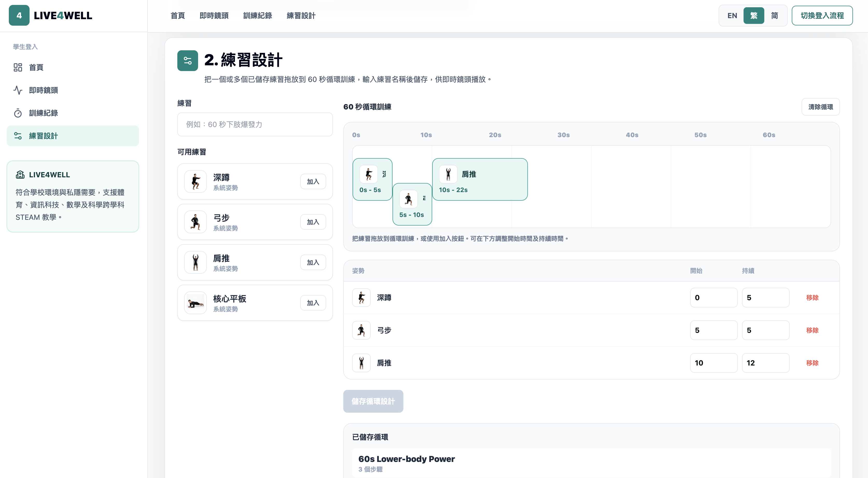Click the 深蹲 thumbnail in the pose table row
Image resolution: width=868 pixels, height=478 pixels.
click(x=361, y=298)
